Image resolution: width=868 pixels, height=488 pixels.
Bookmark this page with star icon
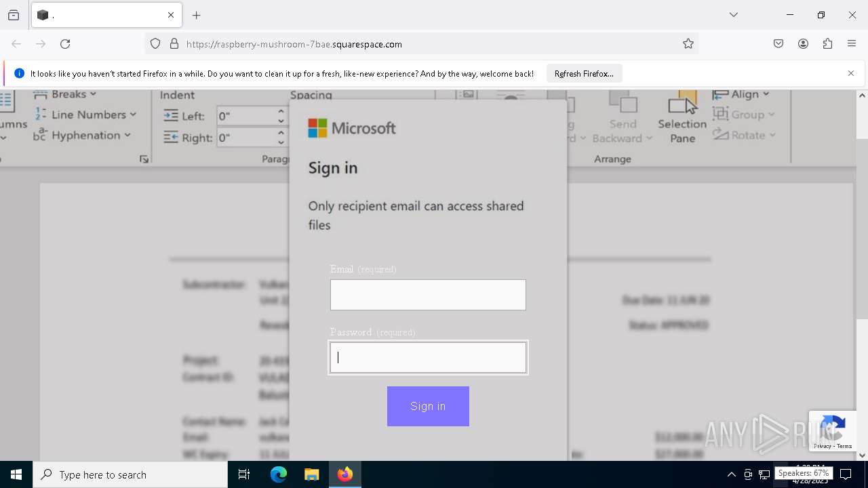click(688, 44)
